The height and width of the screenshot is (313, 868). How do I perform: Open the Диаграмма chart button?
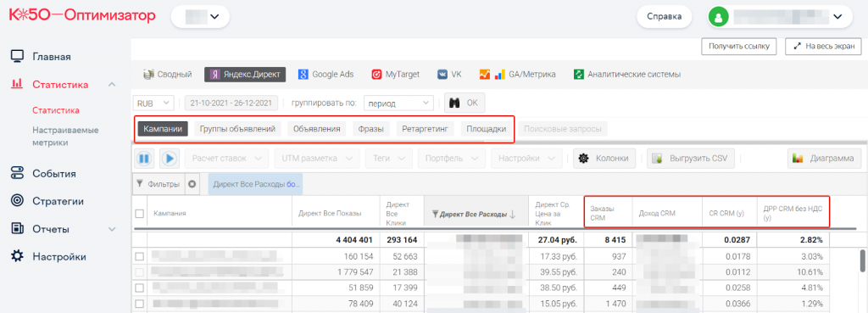[x=824, y=159]
